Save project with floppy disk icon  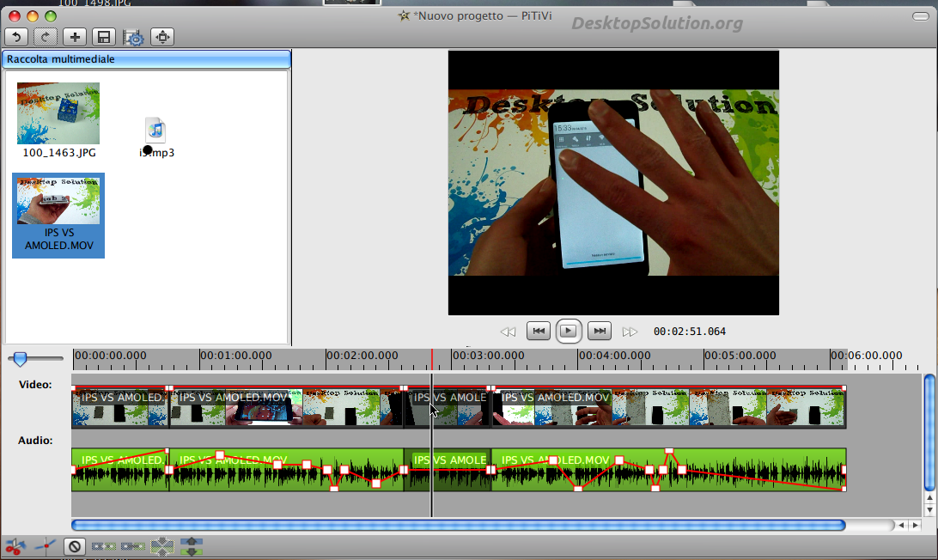click(104, 37)
